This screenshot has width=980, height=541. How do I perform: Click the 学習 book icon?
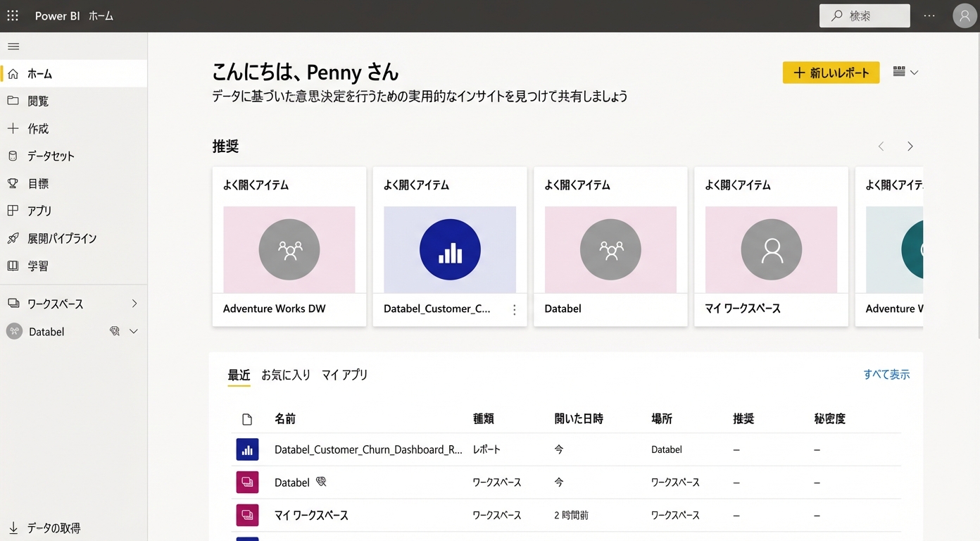13,266
